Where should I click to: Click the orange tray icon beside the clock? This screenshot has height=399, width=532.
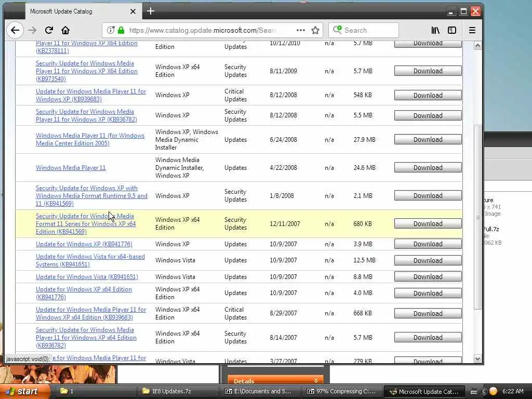494,391
